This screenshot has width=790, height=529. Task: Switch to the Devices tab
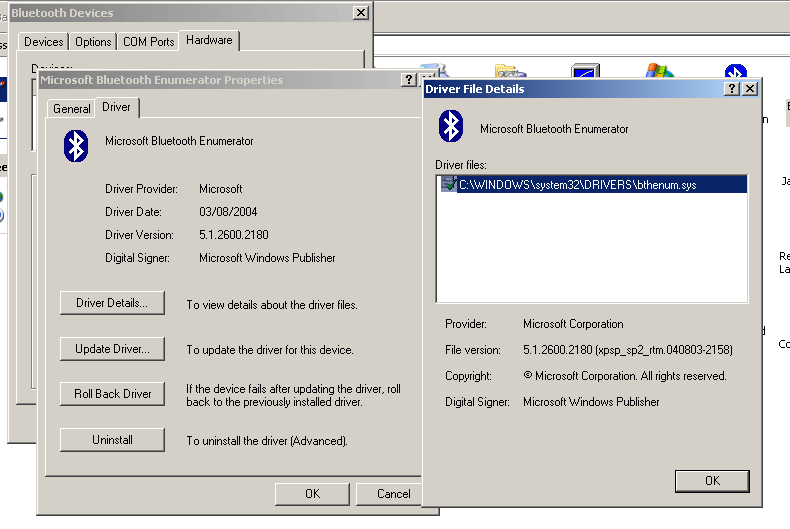44,42
